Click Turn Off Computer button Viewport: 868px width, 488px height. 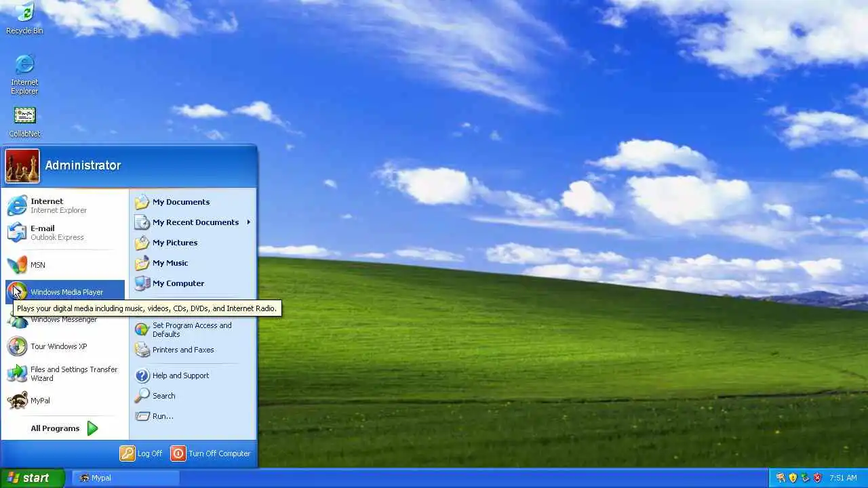coord(211,453)
